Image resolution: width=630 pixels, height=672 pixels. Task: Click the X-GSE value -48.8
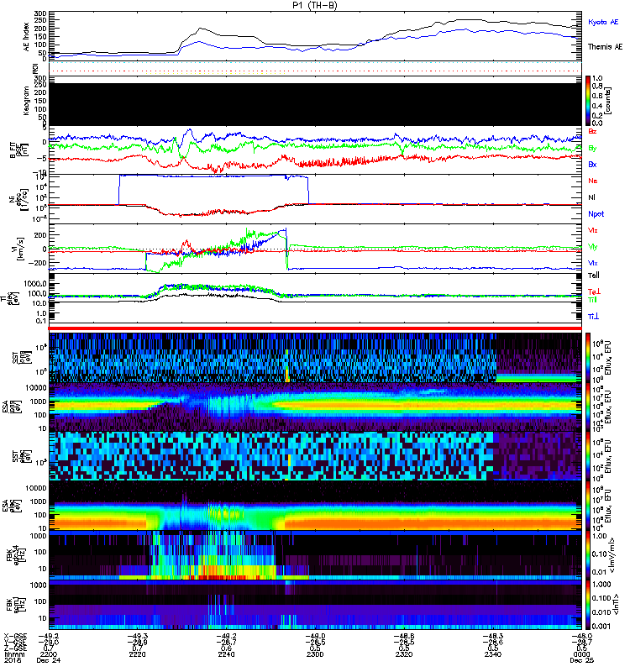[404, 637]
